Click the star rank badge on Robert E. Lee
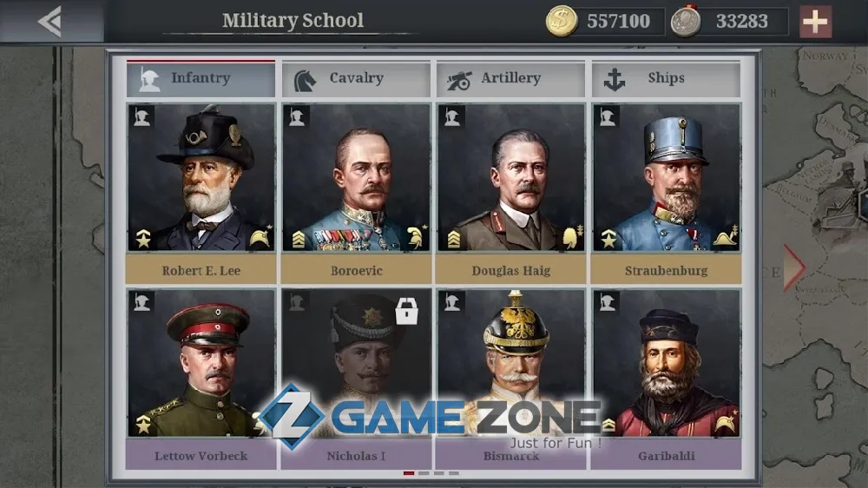Viewport: 868px width, 488px height. click(143, 238)
